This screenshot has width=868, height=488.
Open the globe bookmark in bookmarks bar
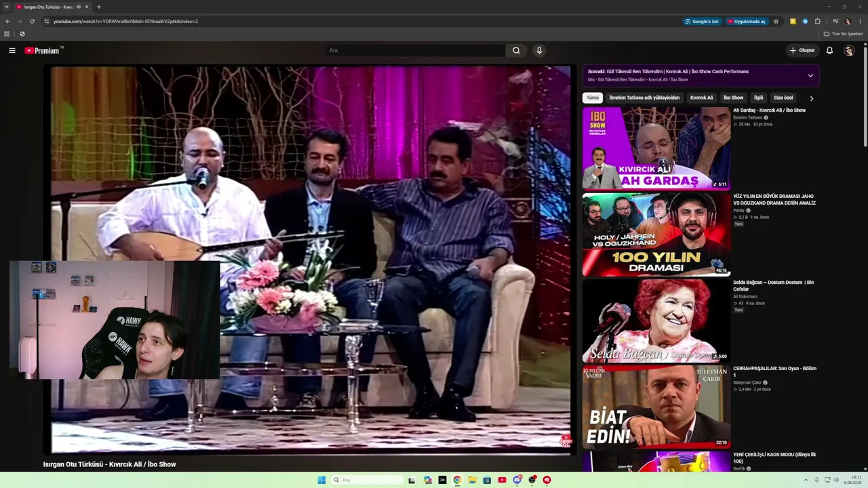[22, 34]
